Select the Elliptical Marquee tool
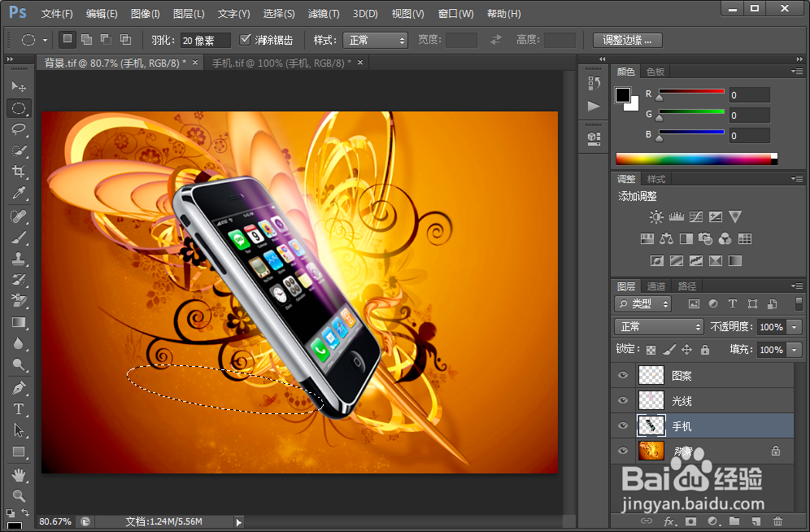The height and width of the screenshot is (532, 810). click(x=19, y=108)
